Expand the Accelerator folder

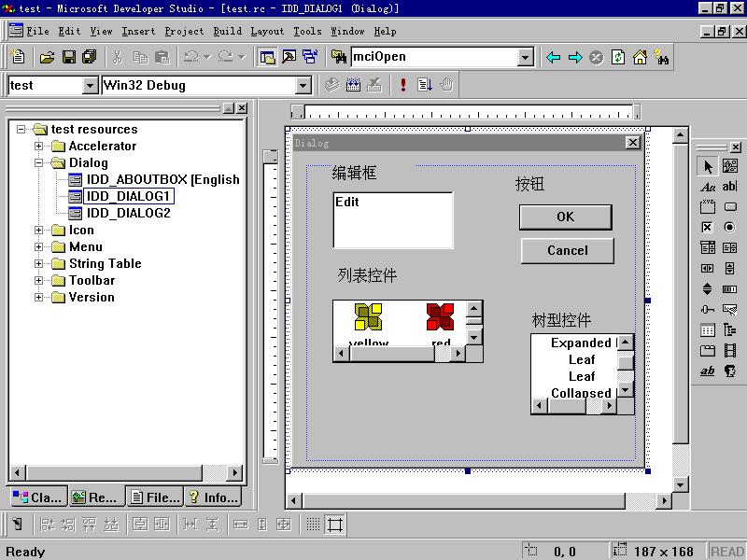click(x=38, y=146)
